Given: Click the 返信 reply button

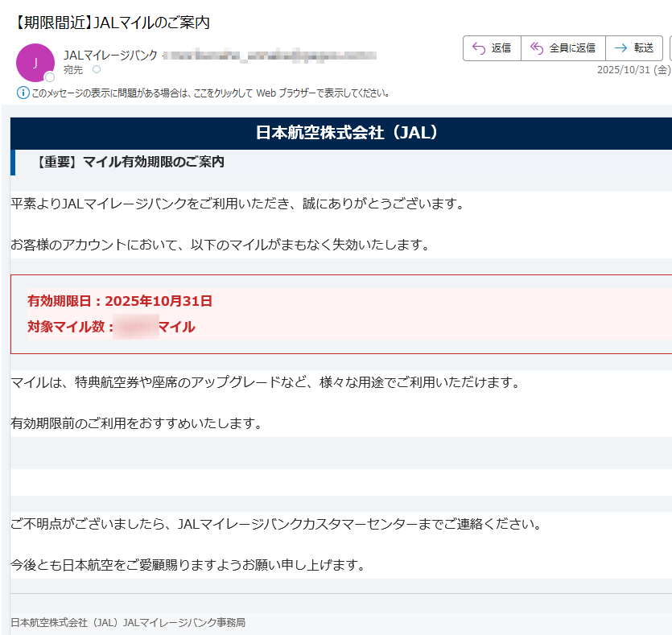Looking at the screenshot, I should pos(492,48).
